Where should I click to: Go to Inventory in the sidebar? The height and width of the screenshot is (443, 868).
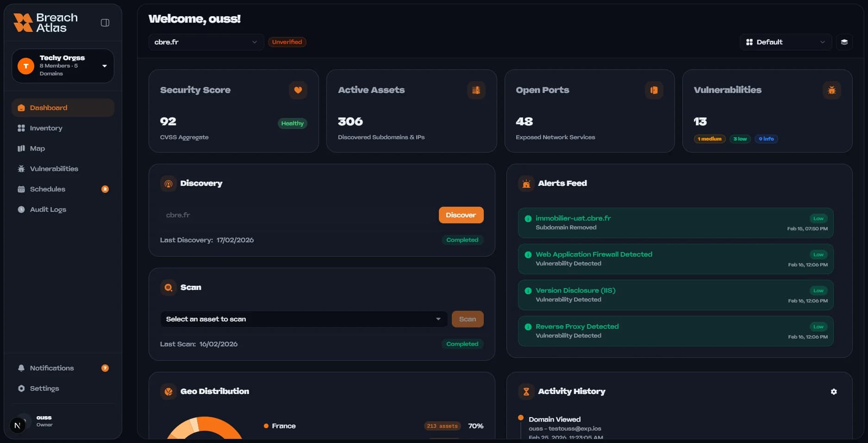click(x=46, y=128)
